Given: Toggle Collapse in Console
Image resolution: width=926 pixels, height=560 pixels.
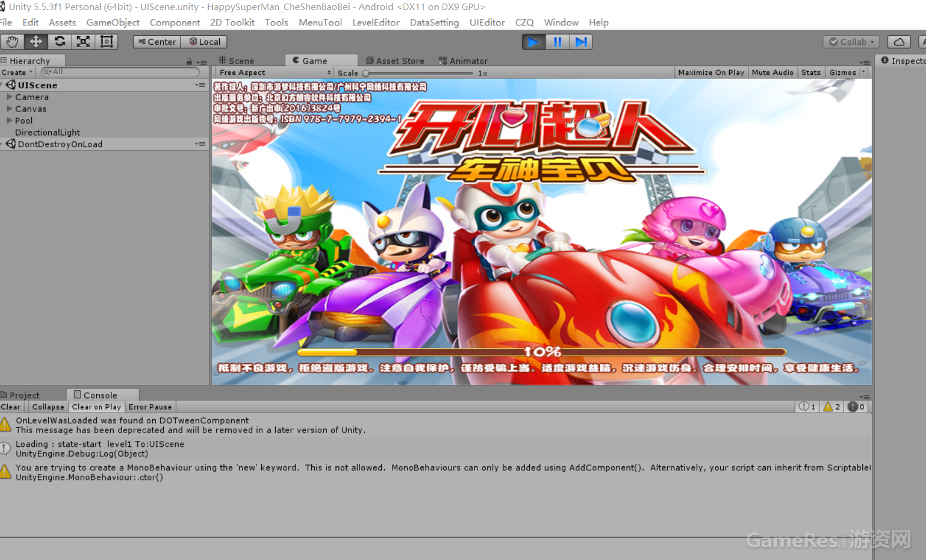Looking at the screenshot, I should (x=48, y=407).
